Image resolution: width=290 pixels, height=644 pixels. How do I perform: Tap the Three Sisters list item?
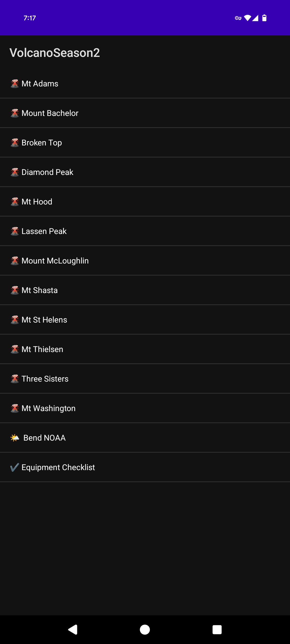(45, 379)
